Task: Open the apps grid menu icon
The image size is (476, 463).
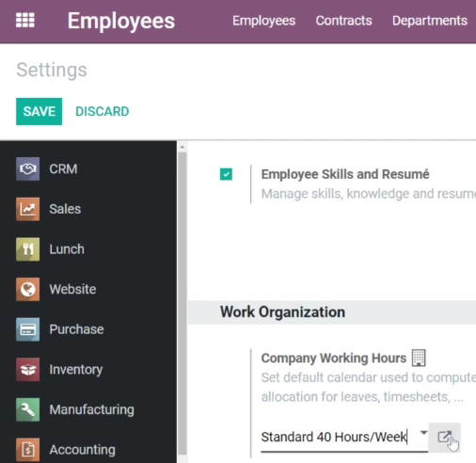Action: coord(25,21)
